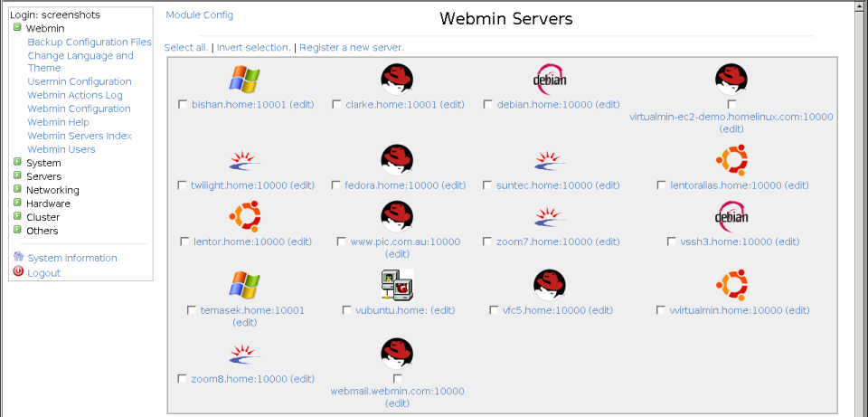Check the vssh3.home:10000 checkbox
This screenshot has width=868, height=417.
672,241
